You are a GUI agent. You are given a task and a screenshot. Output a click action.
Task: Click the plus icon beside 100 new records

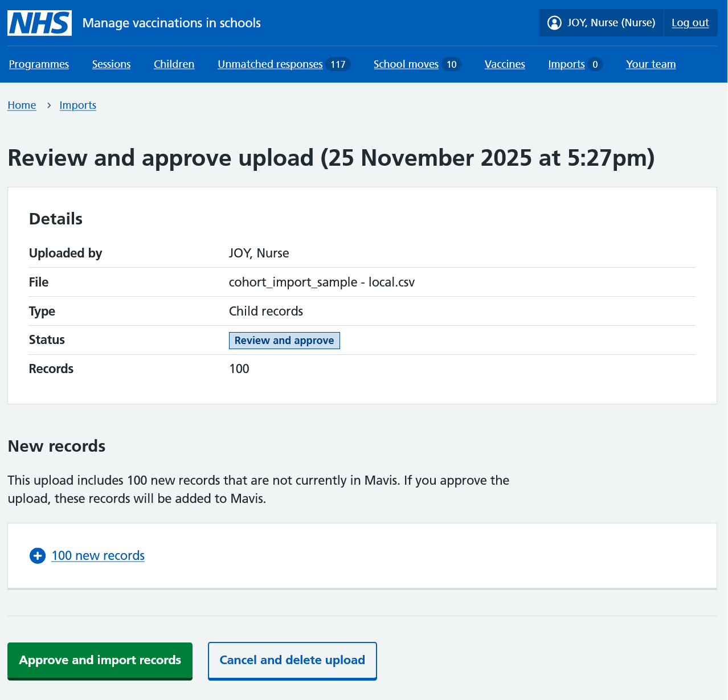pyautogui.click(x=37, y=555)
